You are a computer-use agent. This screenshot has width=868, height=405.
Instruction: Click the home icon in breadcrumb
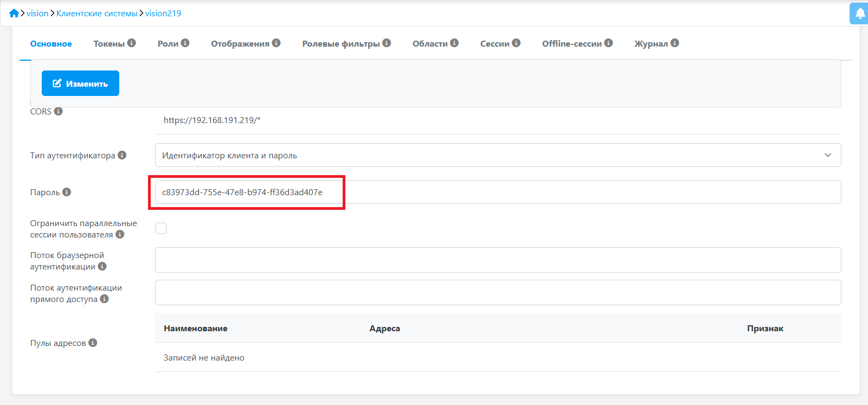pos(14,13)
